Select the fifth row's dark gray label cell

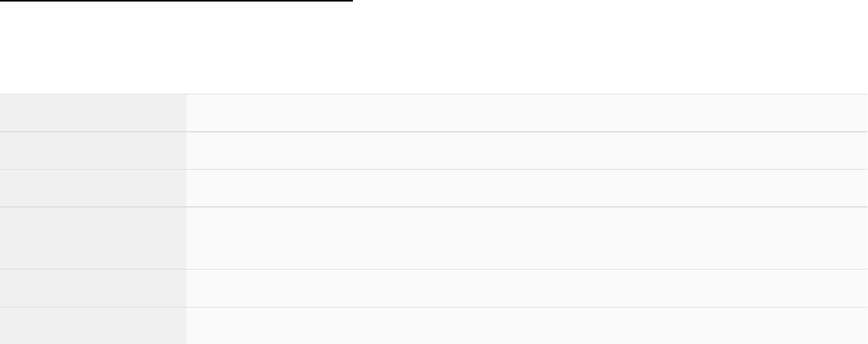tap(93, 288)
